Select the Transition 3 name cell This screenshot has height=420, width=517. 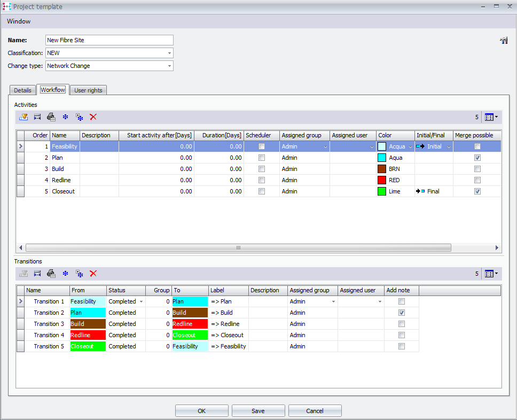click(47, 324)
